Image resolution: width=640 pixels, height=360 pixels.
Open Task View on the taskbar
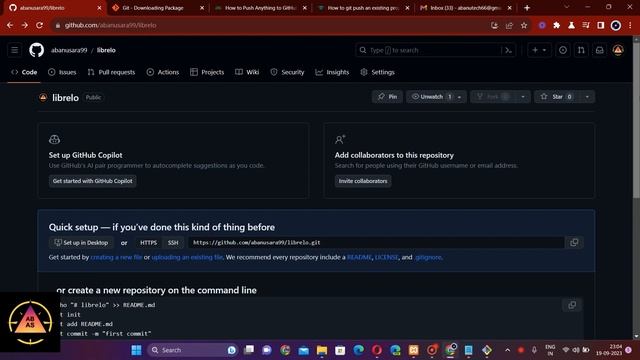[249, 350]
